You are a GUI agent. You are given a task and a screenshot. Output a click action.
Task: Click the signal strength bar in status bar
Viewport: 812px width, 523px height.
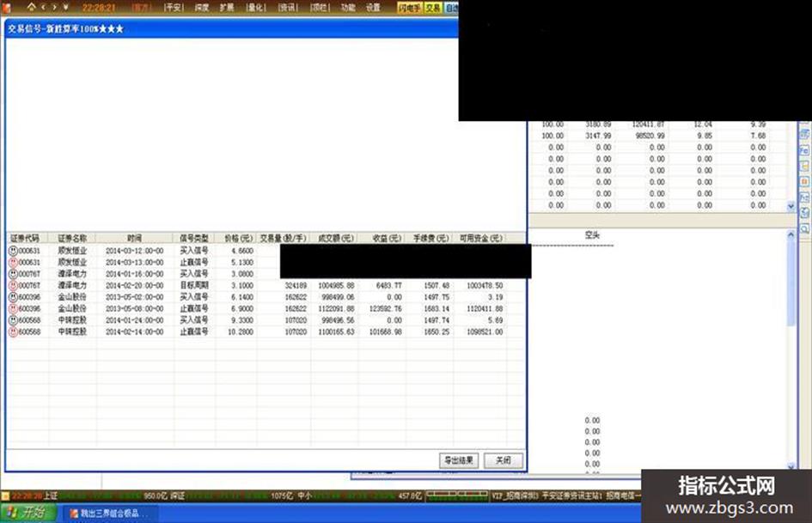click(457, 496)
